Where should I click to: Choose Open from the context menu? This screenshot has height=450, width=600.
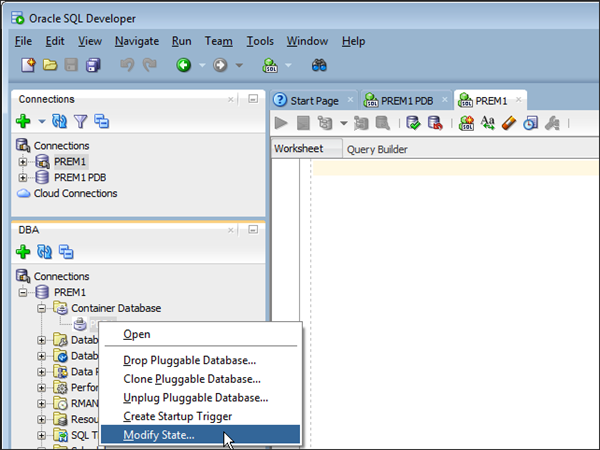[x=201, y=334]
